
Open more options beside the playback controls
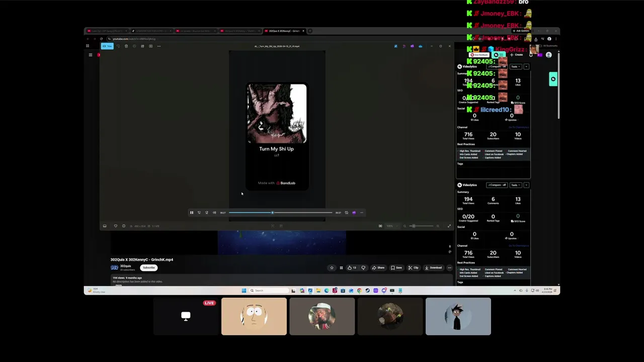[361, 213]
